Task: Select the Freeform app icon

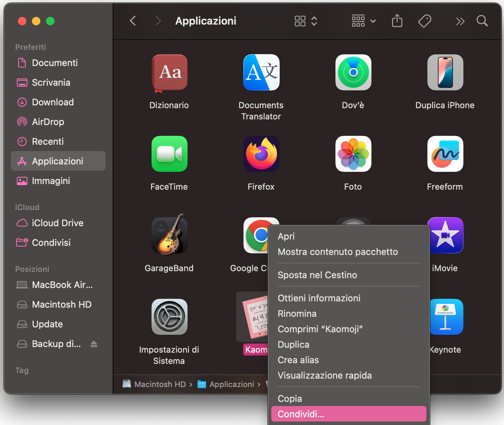Action: [x=445, y=154]
